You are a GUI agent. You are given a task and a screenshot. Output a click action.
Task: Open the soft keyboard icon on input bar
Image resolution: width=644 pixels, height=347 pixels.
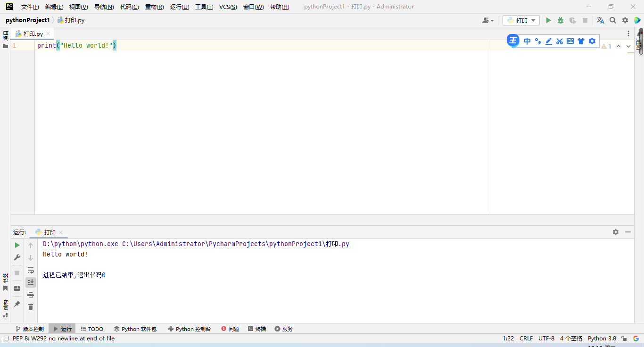point(570,41)
